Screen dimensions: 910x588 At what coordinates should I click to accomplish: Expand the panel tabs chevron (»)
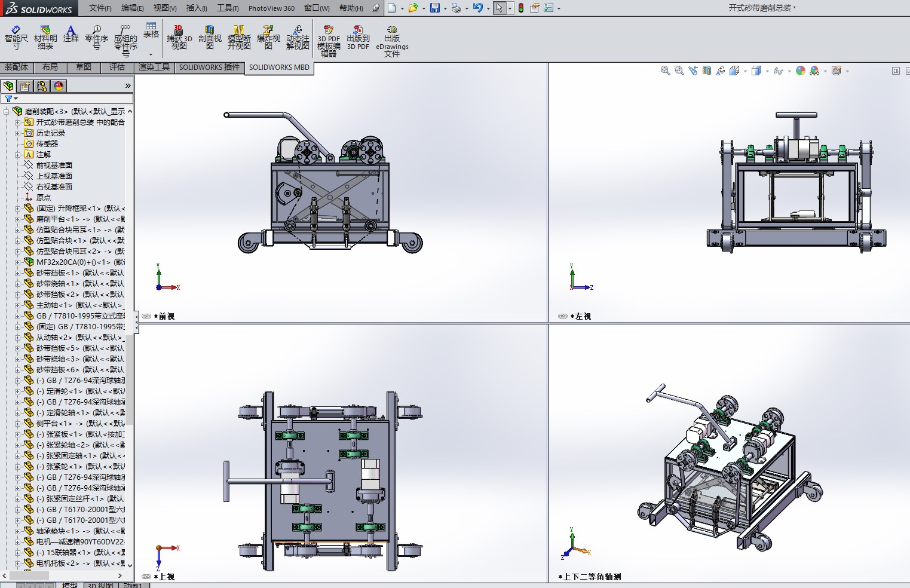127,86
